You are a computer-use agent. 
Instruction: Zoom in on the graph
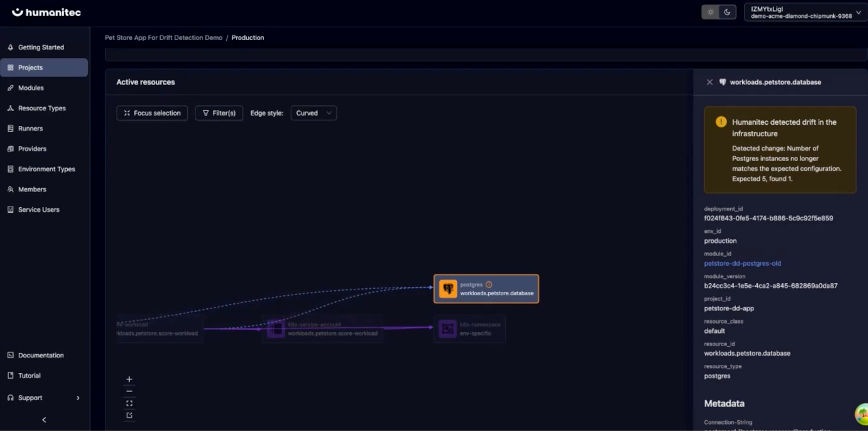coord(129,379)
